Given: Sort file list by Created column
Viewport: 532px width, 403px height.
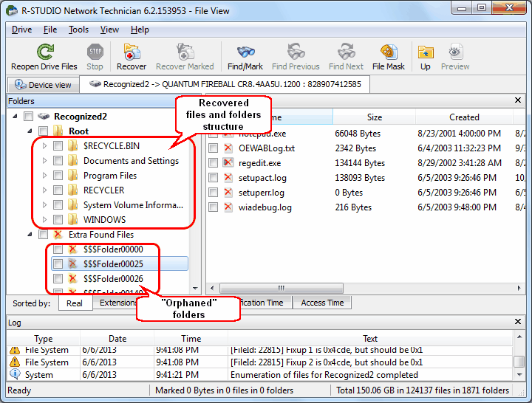Looking at the screenshot, I should (464, 117).
